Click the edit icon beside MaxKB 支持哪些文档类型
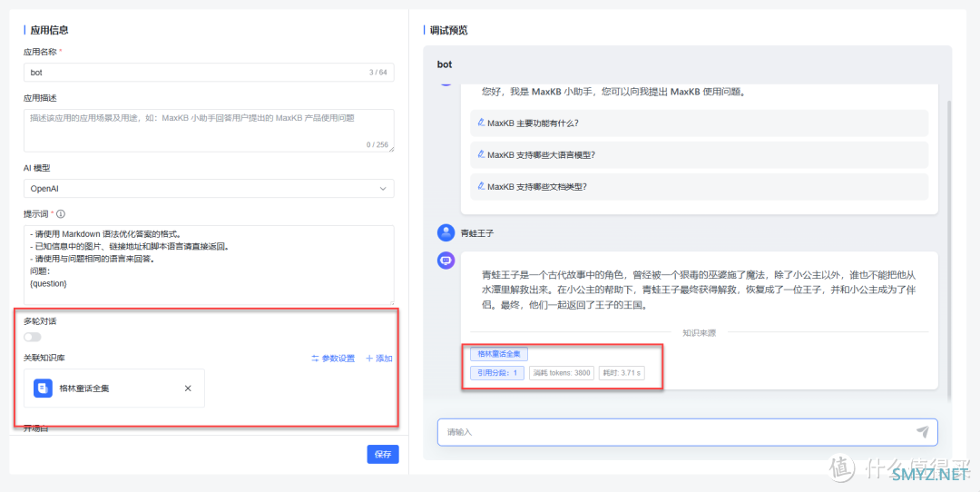The width and height of the screenshot is (980, 492). [x=481, y=186]
